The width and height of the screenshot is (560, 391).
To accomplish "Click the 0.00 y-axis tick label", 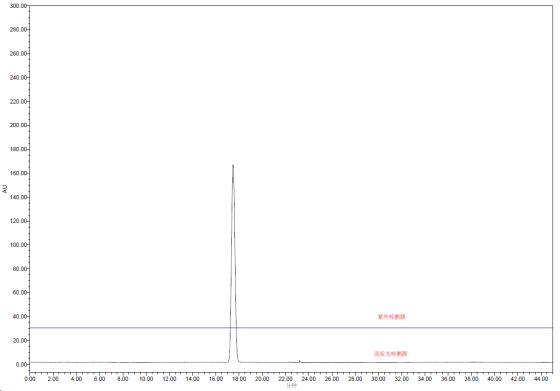I will [x=21, y=365].
